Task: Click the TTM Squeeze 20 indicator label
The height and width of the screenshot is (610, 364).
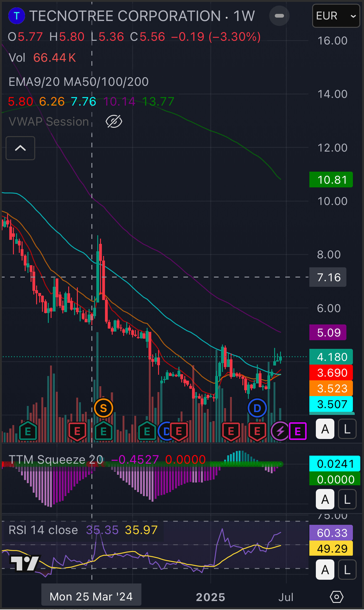Action: click(56, 459)
